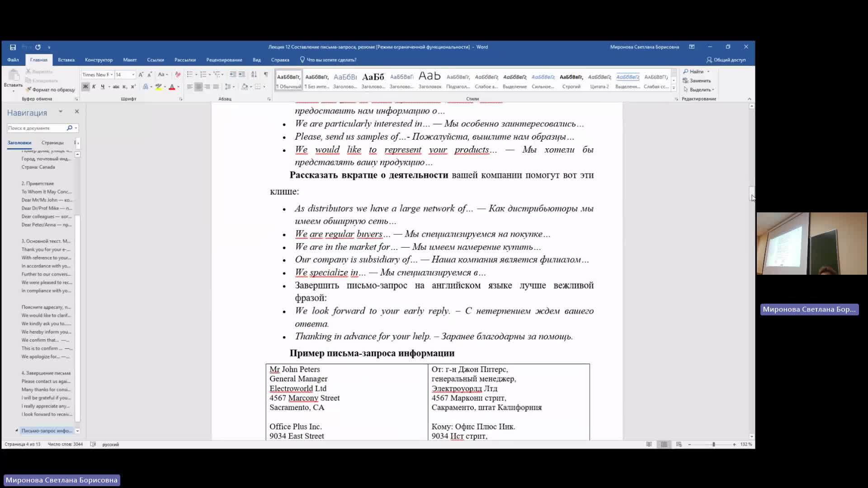Screen dimensions: 868x488
Task: Center the paragraph text
Action: point(198,87)
